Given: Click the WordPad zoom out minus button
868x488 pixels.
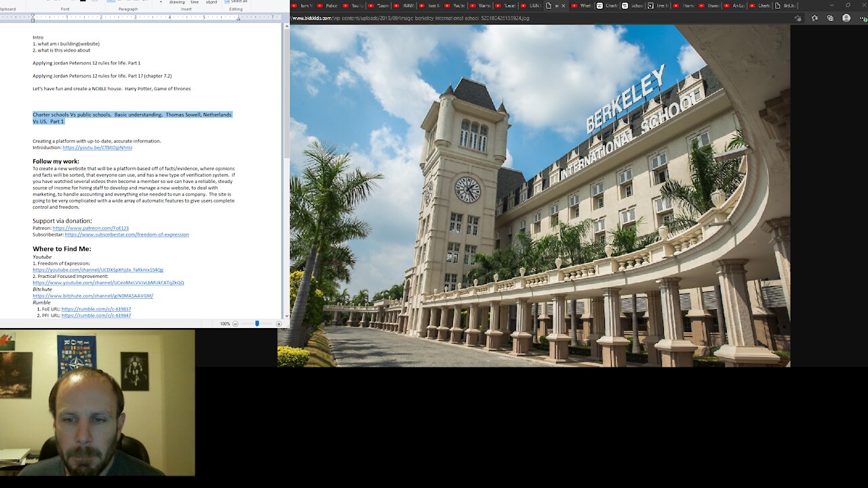Looking at the screenshot, I should click(235, 324).
